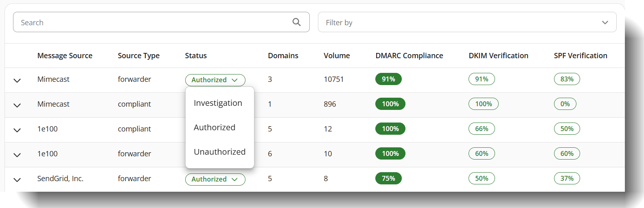
Task: Click the Message Source column header
Action: 65,56
